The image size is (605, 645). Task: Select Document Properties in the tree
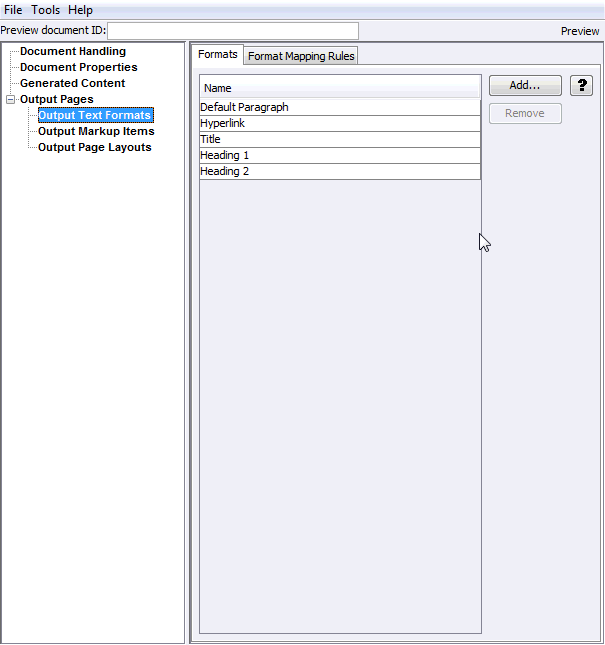coord(79,67)
